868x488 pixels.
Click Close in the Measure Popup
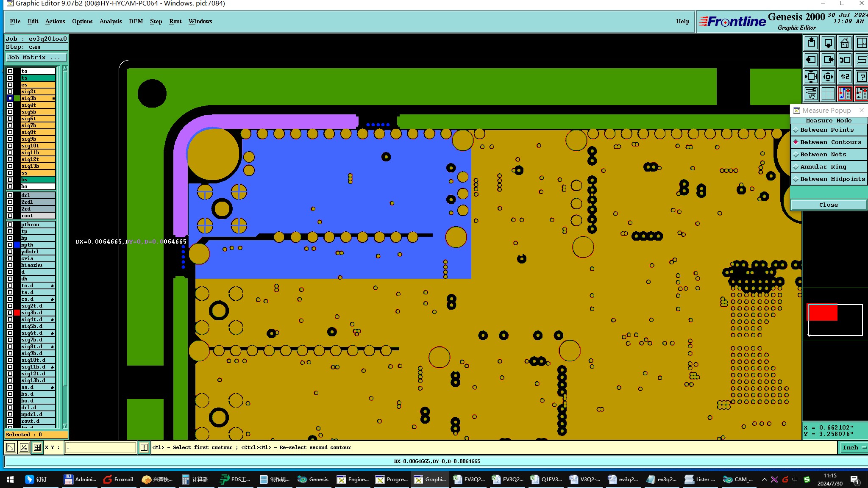828,205
